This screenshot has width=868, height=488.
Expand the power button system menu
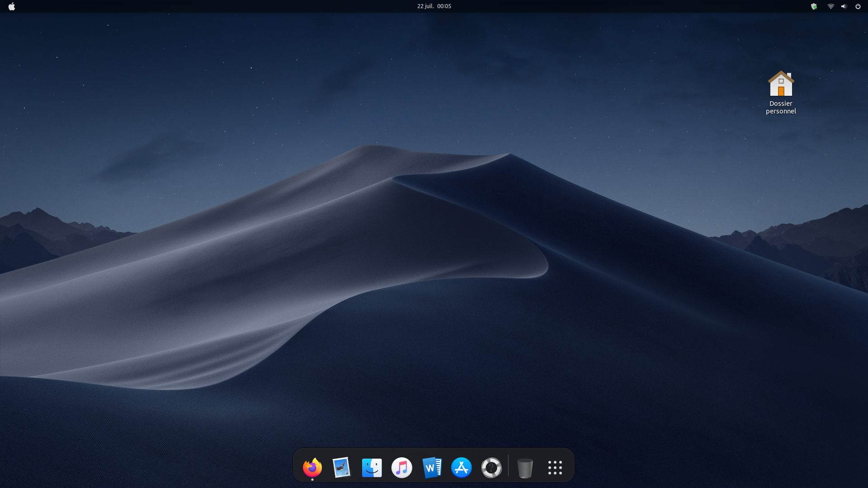[858, 6]
